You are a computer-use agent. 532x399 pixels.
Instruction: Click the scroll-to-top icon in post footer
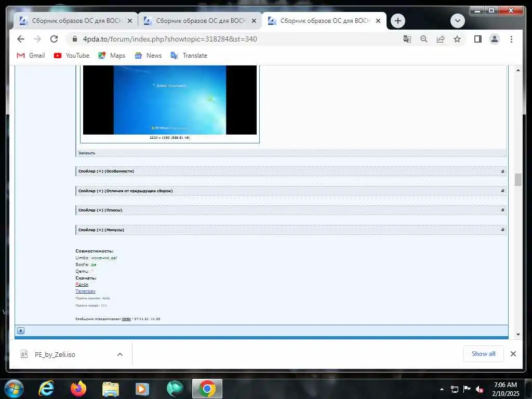pos(21,330)
